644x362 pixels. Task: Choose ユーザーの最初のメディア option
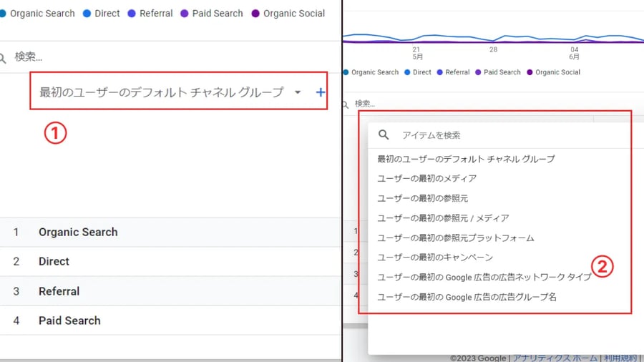pos(426,179)
